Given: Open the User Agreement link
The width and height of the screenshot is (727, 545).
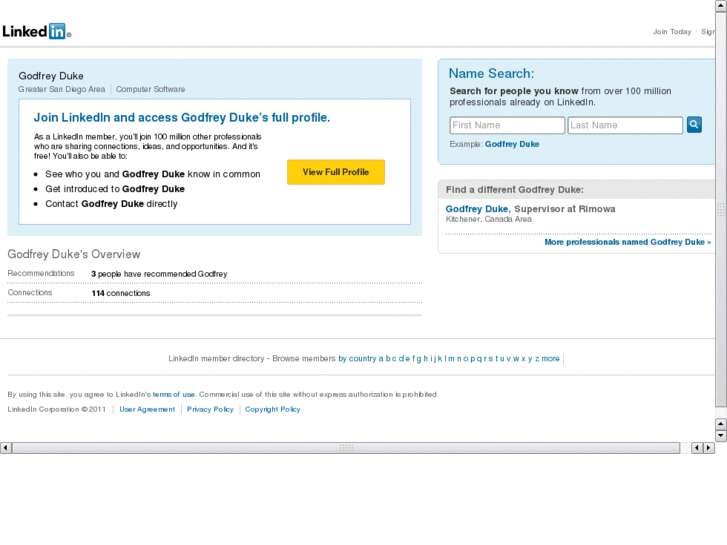Looking at the screenshot, I should tap(147, 409).
